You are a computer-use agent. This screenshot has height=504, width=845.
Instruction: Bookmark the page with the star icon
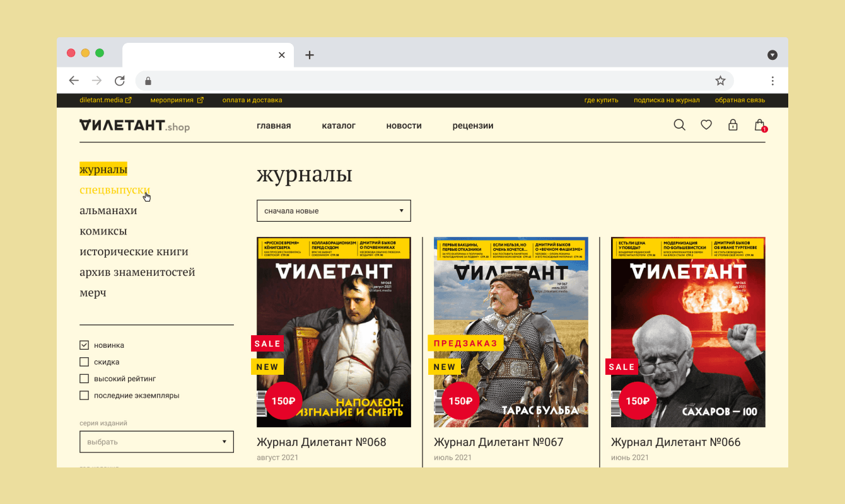720,81
